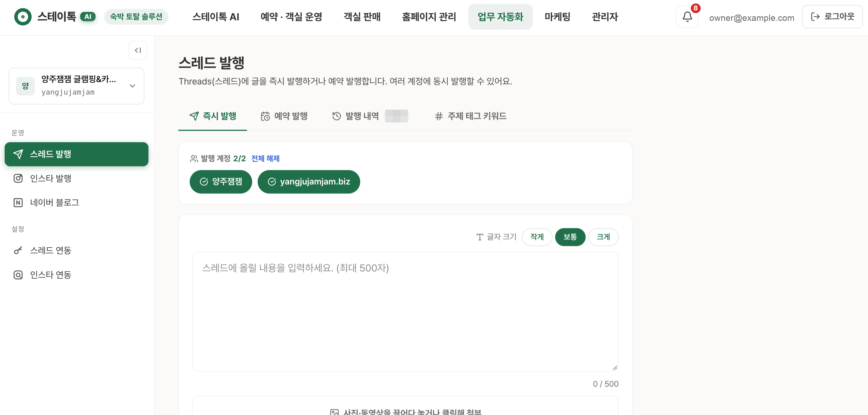Click the key icon beside 스레드 연동
This screenshot has height=415, width=868.
pyautogui.click(x=18, y=250)
